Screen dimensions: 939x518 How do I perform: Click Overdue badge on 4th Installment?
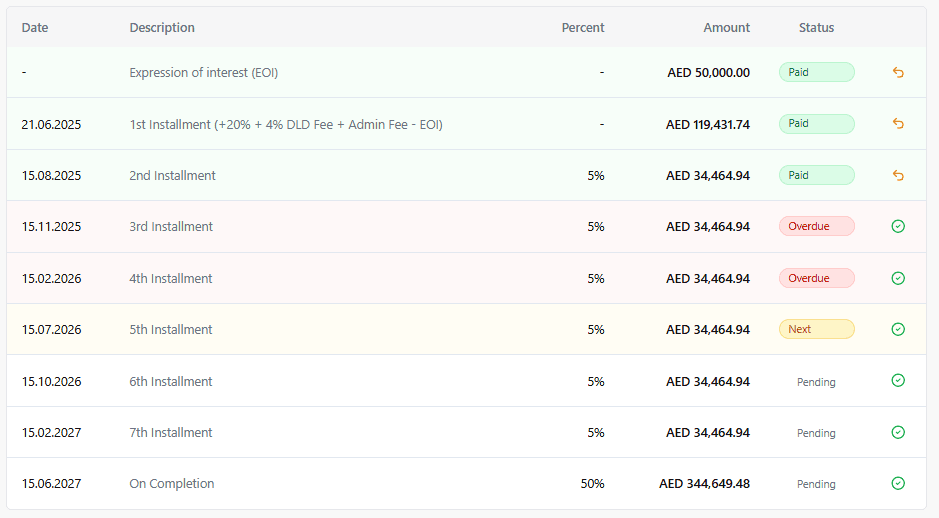(816, 278)
